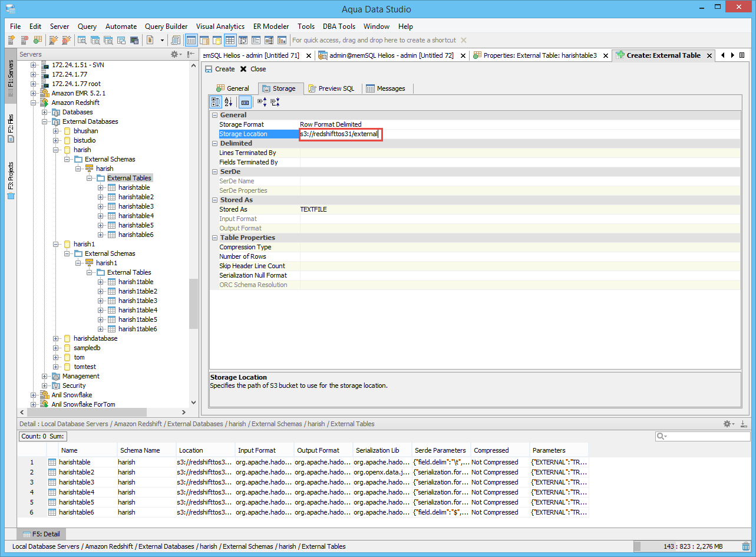The image size is (756, 557).
Task: Open the first Query Window magnifier icon
Action: click(x=82, y=40)
